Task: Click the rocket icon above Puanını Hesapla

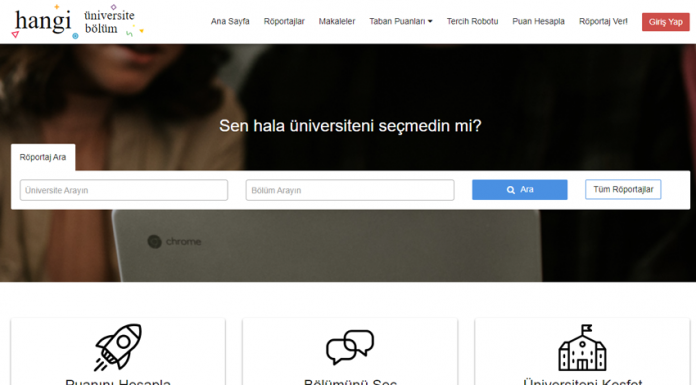Action: pyautogui.click(x=118, y=347)
